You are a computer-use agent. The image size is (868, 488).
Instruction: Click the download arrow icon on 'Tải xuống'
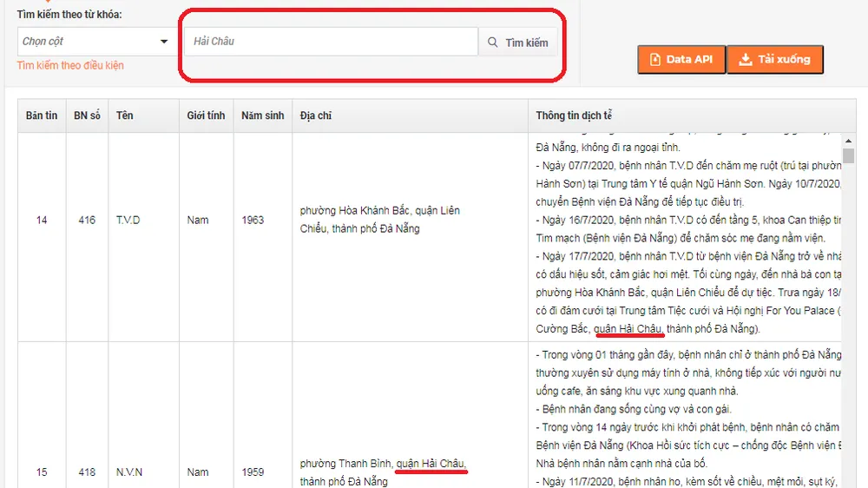point(746,59)
